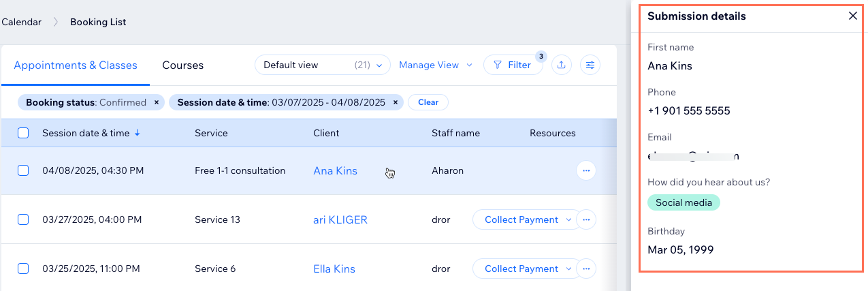Viewport: 868px width, 291px height.
Task: Select the Free 1-1 consultation service cell
Action: 240,170
